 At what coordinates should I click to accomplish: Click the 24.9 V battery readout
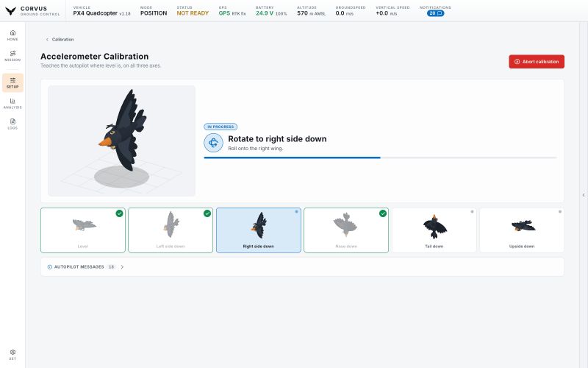point(271,13)
